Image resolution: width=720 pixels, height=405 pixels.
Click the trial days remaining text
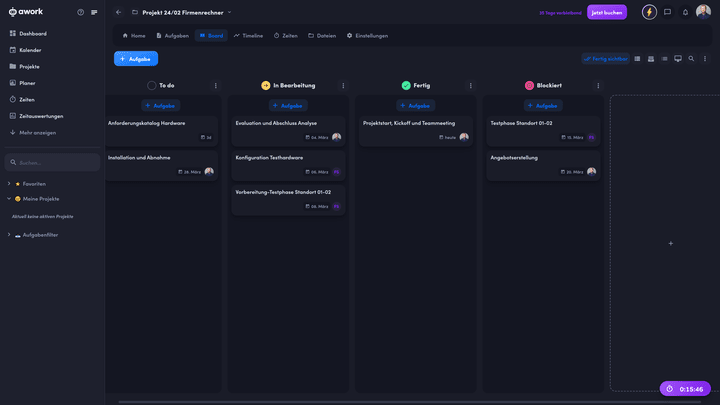560,13
